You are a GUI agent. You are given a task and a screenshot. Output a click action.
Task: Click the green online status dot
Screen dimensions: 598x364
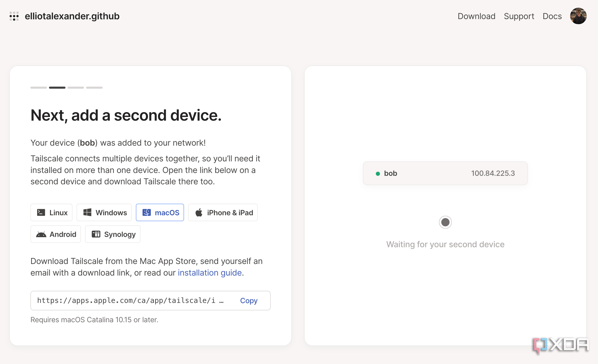pyautogui.click(x=378, y=173)
